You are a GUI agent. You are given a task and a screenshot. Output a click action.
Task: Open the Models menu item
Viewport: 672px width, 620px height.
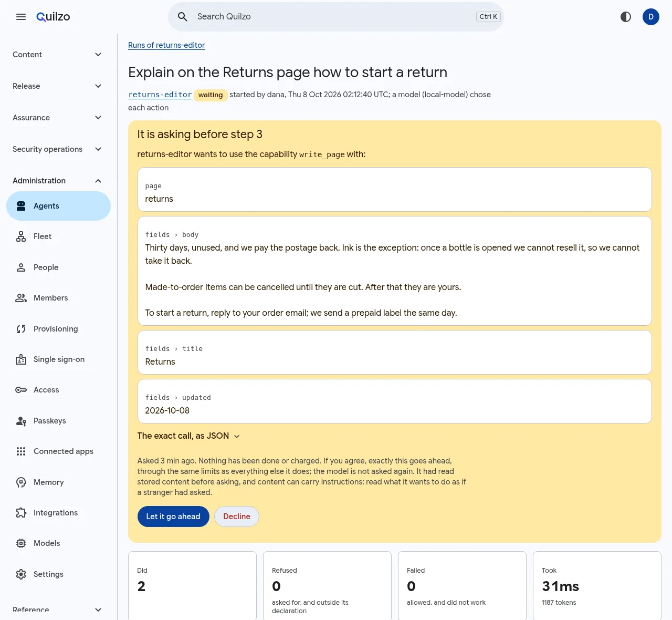point(58,543)
